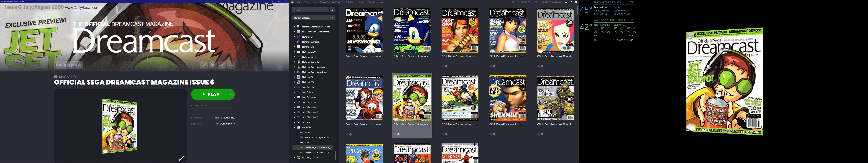Select the EGM2 magazine logo icon

[301, 132]
